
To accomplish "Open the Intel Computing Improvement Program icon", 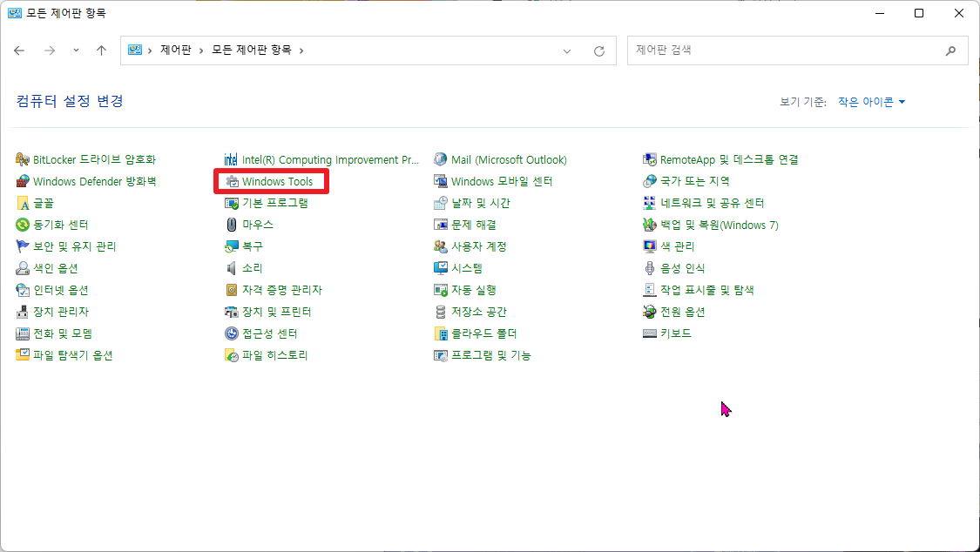I will pos(231,160).
